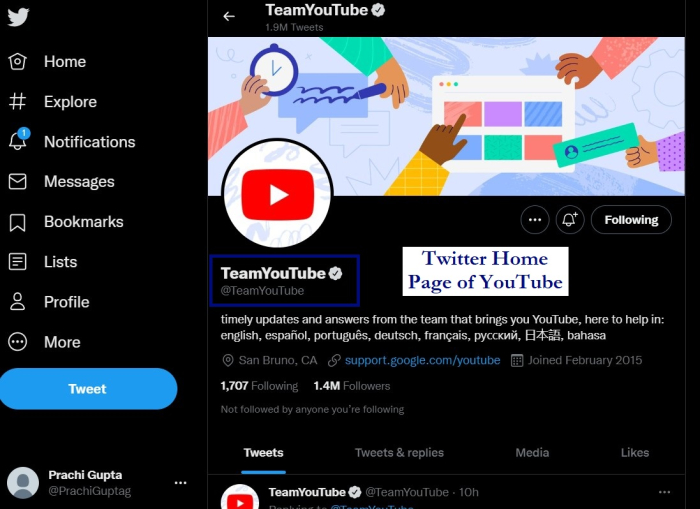This screenshot has height=509, width=700.
Task: Go to Profile in sidebar
Action: (x=49, y=302)
